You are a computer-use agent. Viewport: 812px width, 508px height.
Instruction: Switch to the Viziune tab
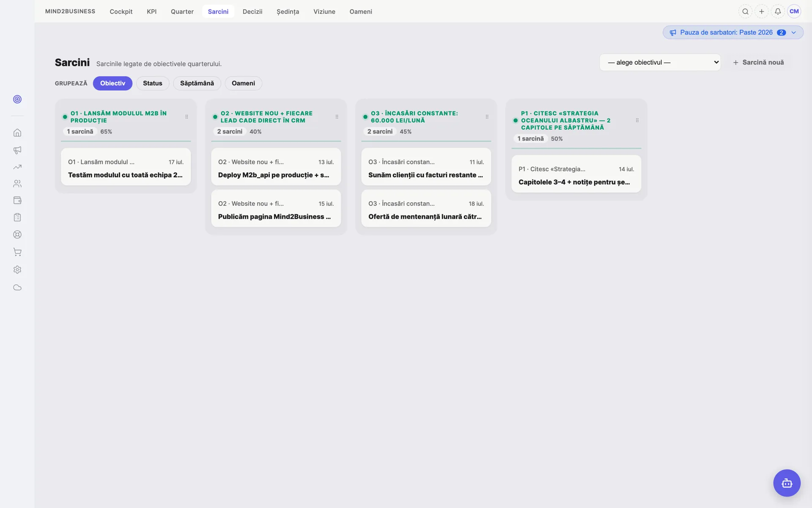[x=324, y=11]
